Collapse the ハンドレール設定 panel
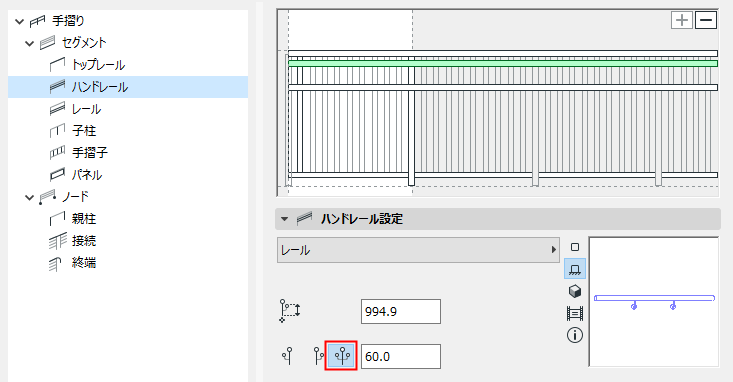733x382 pixels. (x=284, y=219)
